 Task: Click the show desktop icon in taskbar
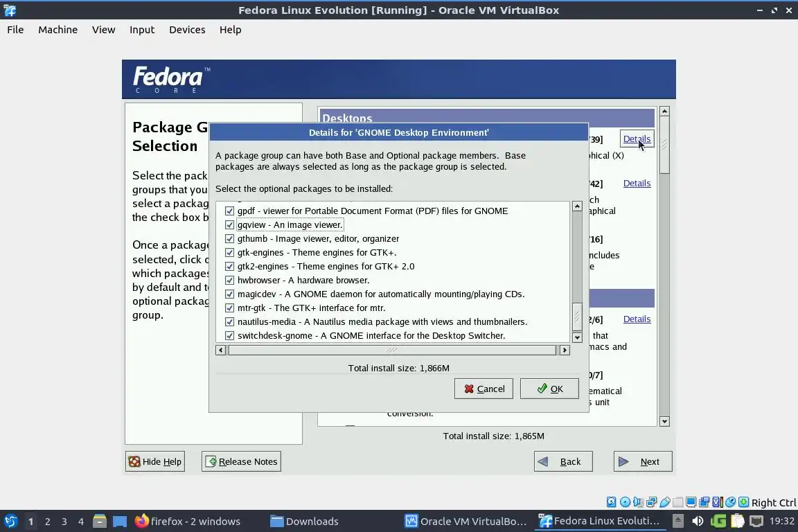[120, 522]
